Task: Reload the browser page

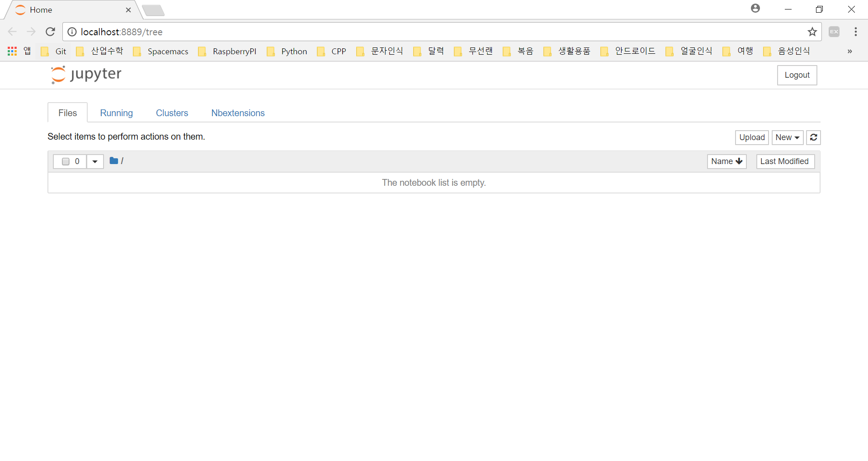Action: (50, 32)
